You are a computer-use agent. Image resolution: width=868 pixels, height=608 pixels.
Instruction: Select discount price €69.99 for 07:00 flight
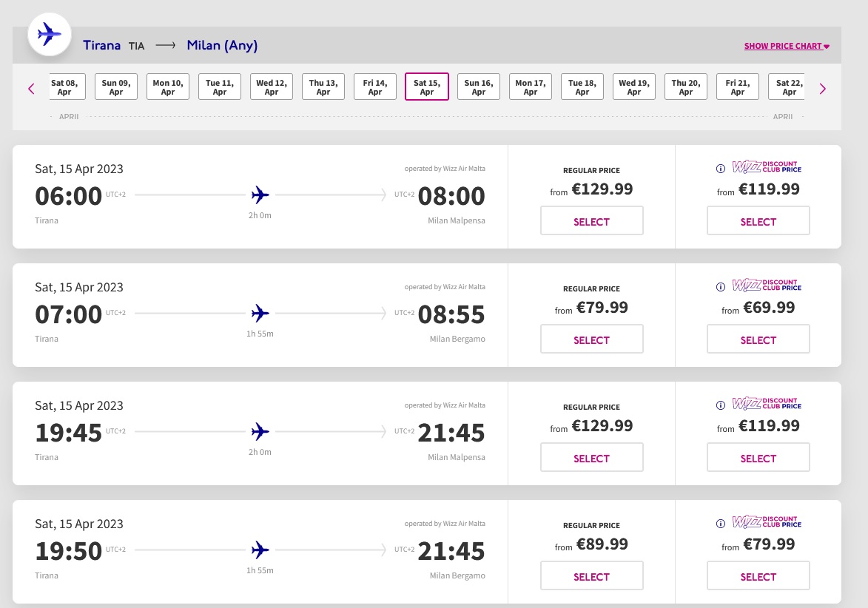point(758,340)
